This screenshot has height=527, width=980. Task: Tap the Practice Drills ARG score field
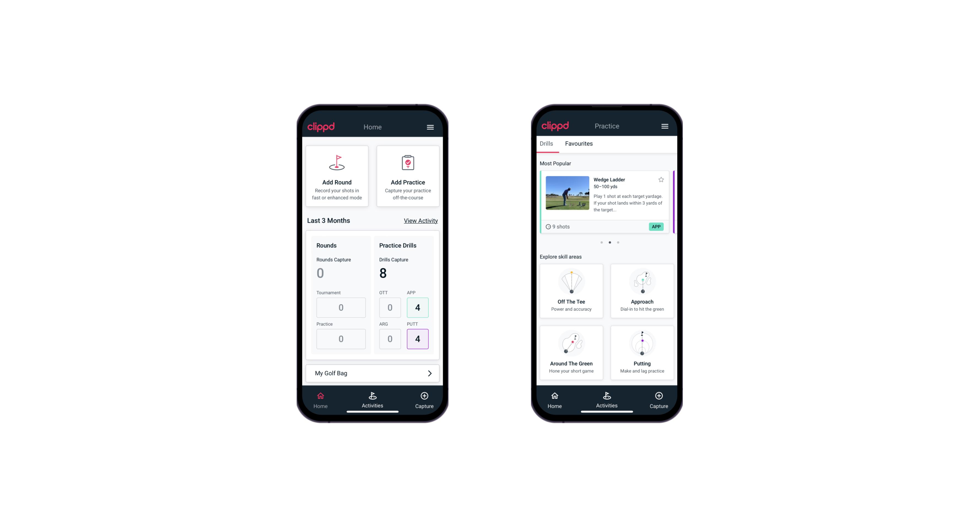click(389, 339)
